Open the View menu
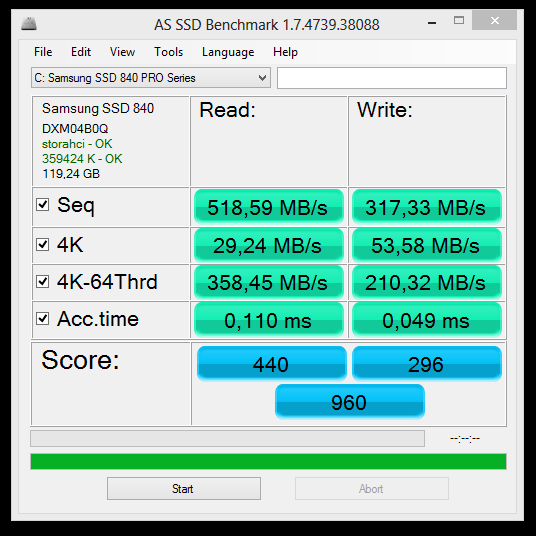This screenshot has width=536, height=536. click(122, 52)
